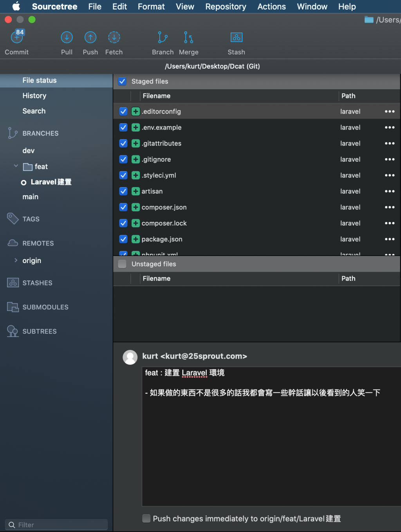Open the Repository menu

226,7
